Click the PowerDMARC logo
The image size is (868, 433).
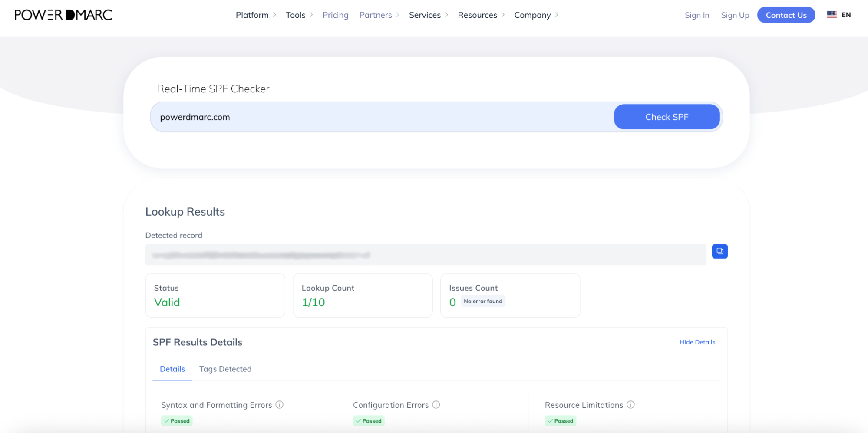(x=63, y=15)
